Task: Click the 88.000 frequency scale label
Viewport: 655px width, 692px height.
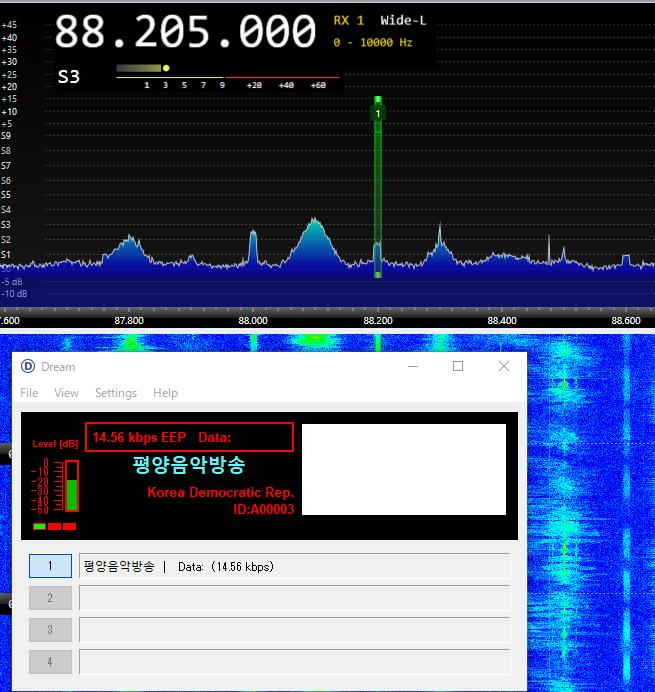Action: pyautogui.click(x=253, y=321)
